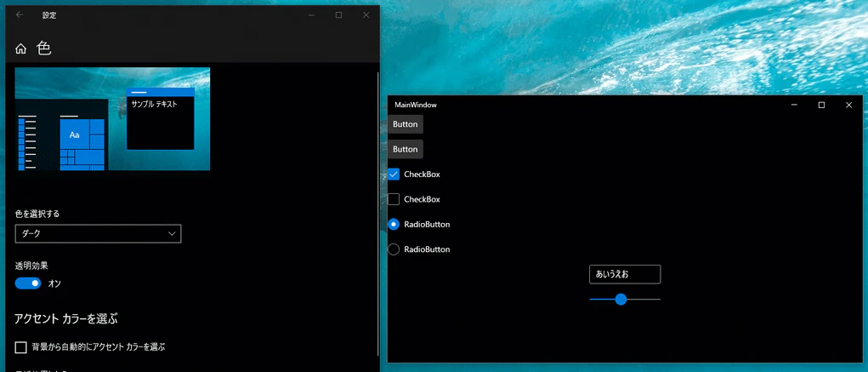This screenshot has width=868, height=372.
Task: Uncheck the checked CheckBox in MainWindow
Action: click(x=394, y=174)
